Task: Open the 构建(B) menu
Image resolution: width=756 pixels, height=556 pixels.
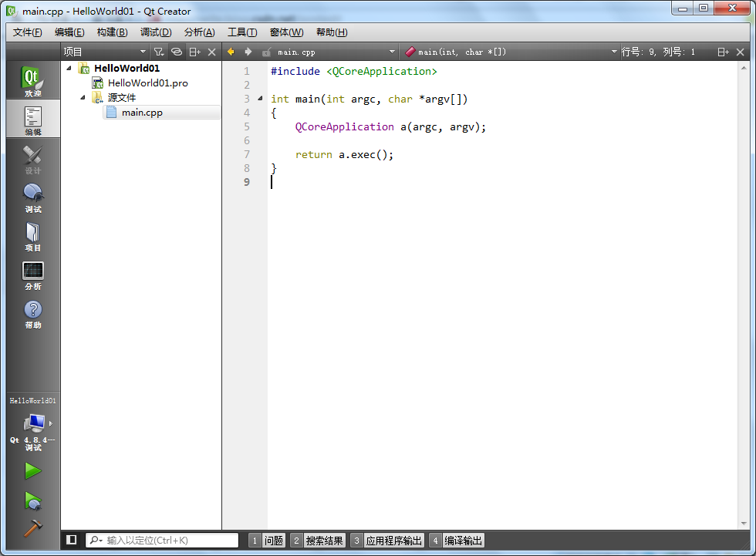Action: pyautogui.click(x=113, y=32)
